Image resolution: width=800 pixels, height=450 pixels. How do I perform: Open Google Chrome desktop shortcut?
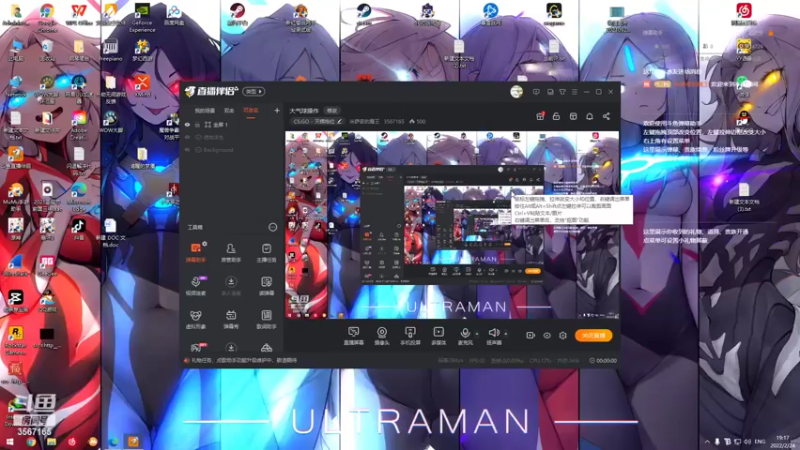tap(47, 17)
